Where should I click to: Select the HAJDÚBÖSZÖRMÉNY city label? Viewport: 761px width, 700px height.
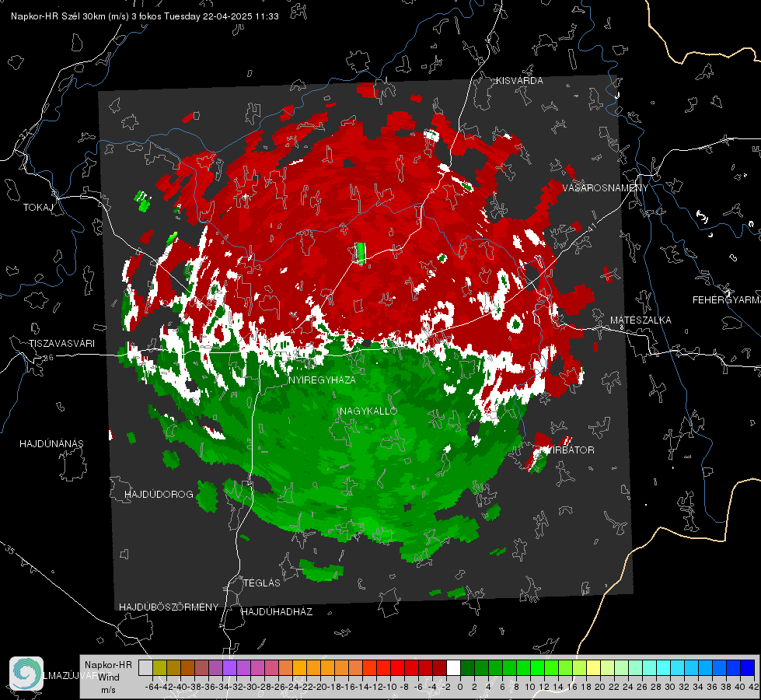pyautogui.click(x=169, y=607)
